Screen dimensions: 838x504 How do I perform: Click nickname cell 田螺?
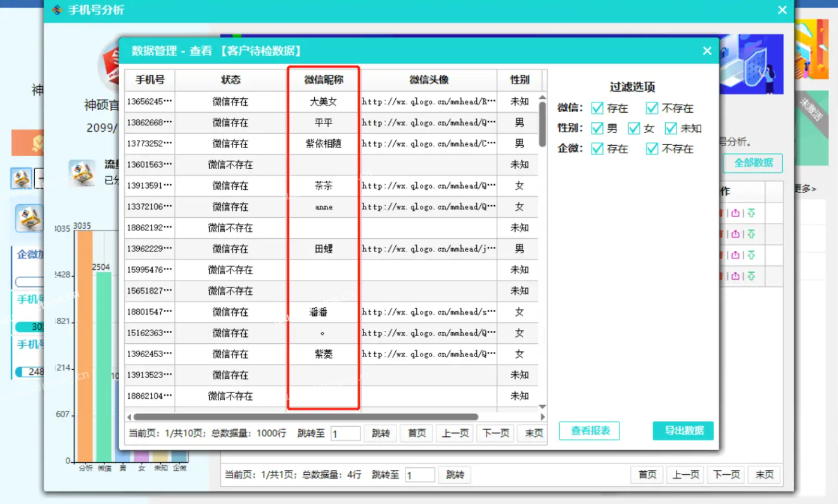click(324, 249)
